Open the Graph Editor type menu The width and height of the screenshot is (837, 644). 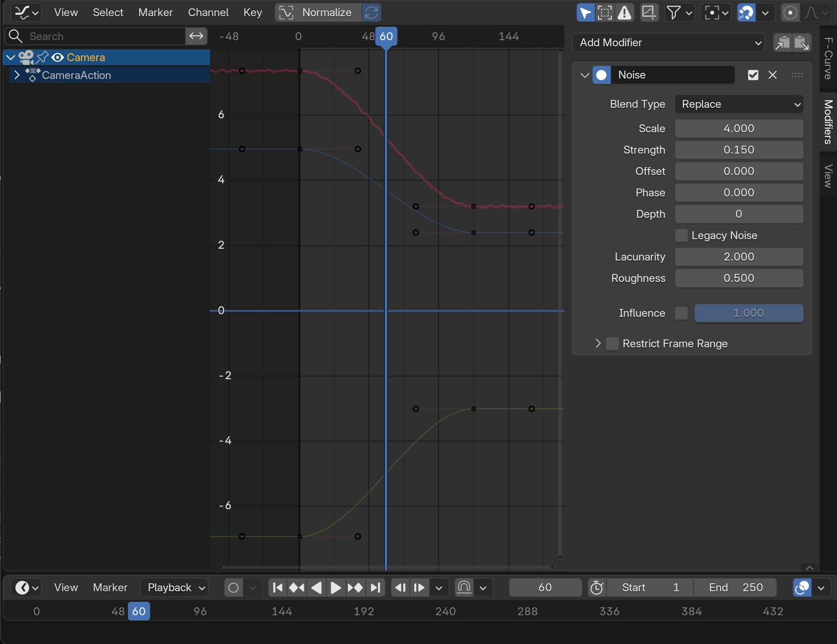(26, 13)
